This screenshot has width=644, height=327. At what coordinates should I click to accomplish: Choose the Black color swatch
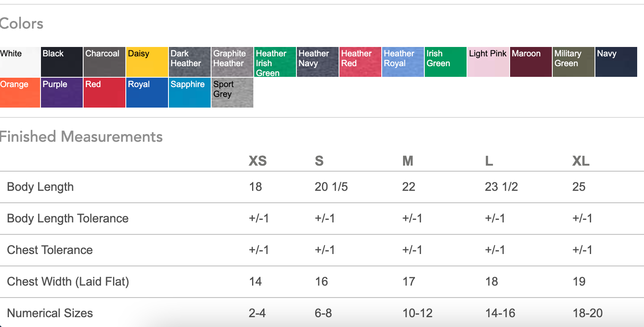(62, 62)
